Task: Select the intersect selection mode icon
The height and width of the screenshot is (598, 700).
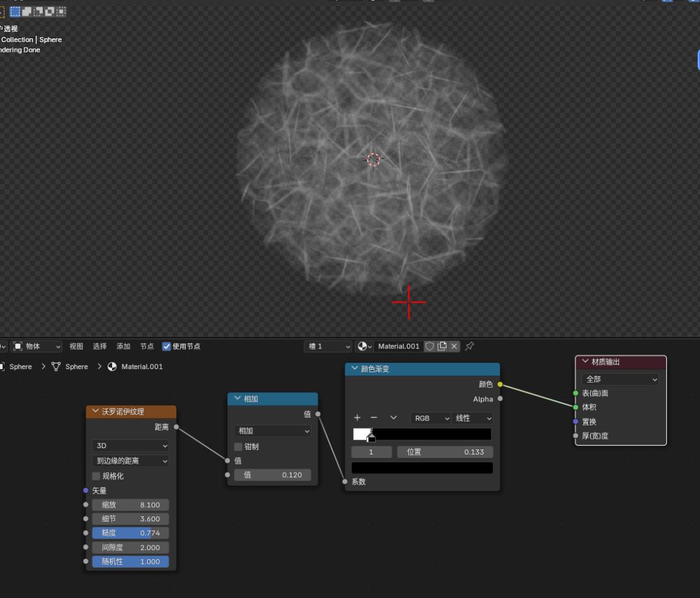Action: pos(61,12)
